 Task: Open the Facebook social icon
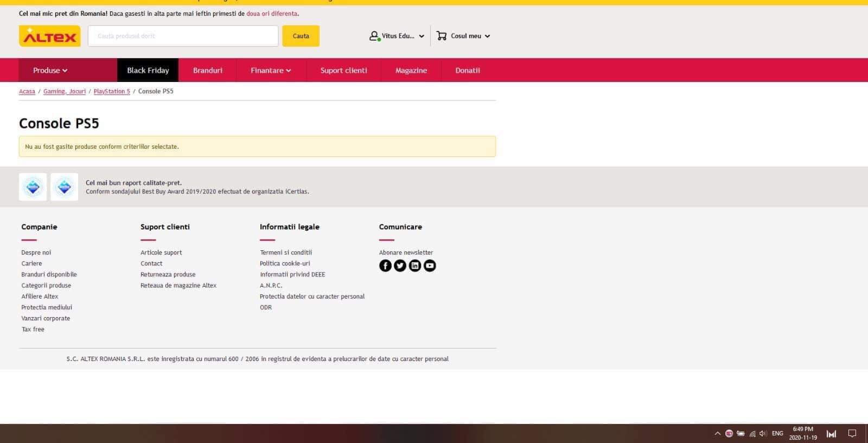[x=385, y=265]
